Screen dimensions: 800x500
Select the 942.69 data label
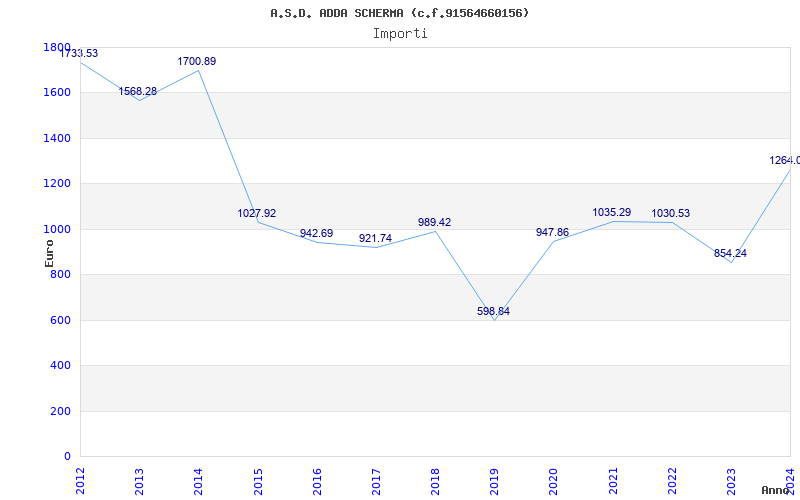(x=316, y=233)
